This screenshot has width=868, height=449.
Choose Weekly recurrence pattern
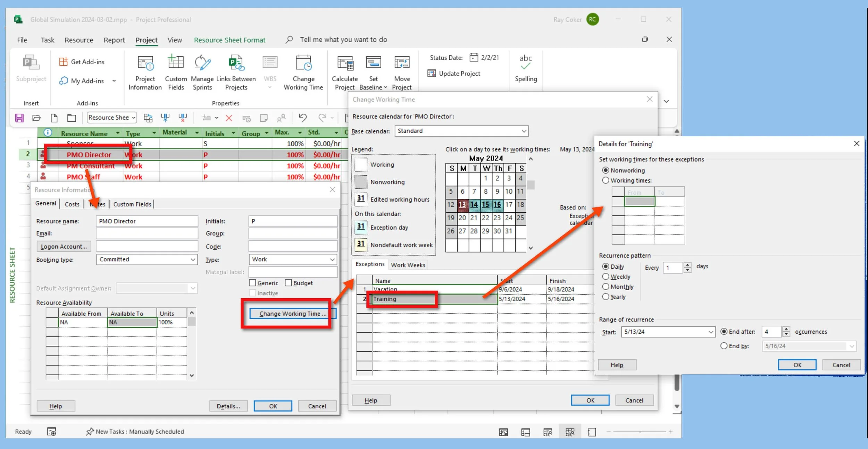(606, 277)
